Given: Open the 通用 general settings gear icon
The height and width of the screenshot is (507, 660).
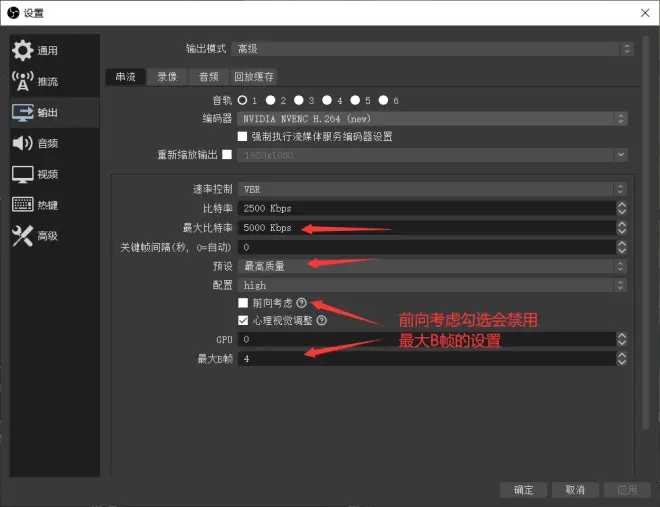Looking at the screenshot, I should (x=22, y=50).
